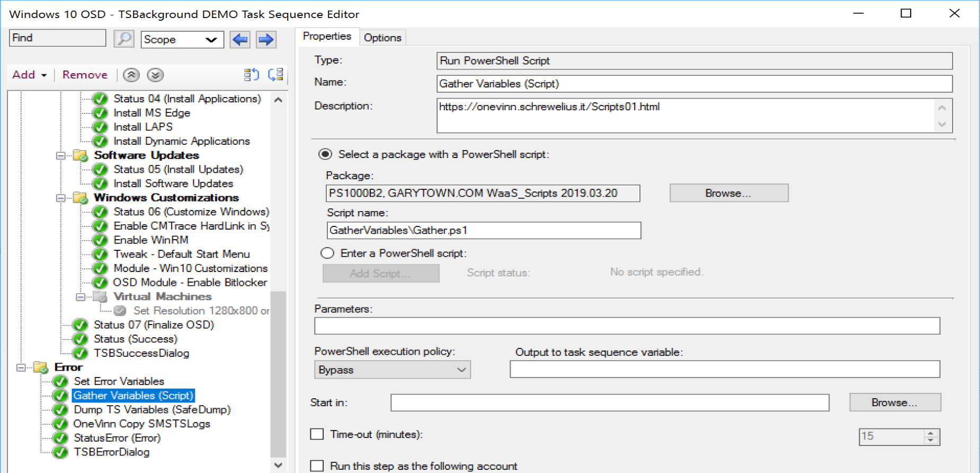Image resolution: width=980 pixels, height=473 pixels.
Task: Click Remove to delete selected step
Action: click(x=85, y=75)
